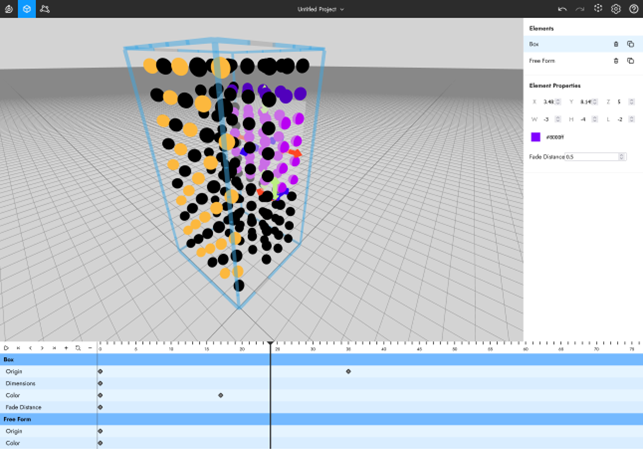Click the L value stepper arrows
643x449 pixels.
click(x=632, y=119)
